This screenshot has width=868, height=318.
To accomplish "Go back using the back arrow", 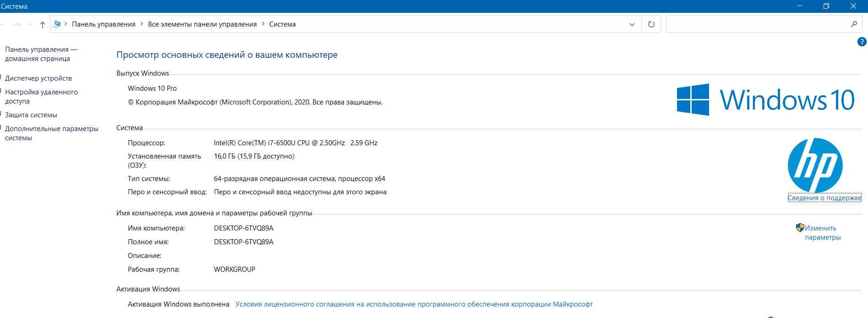I will (x=2, y=24).
